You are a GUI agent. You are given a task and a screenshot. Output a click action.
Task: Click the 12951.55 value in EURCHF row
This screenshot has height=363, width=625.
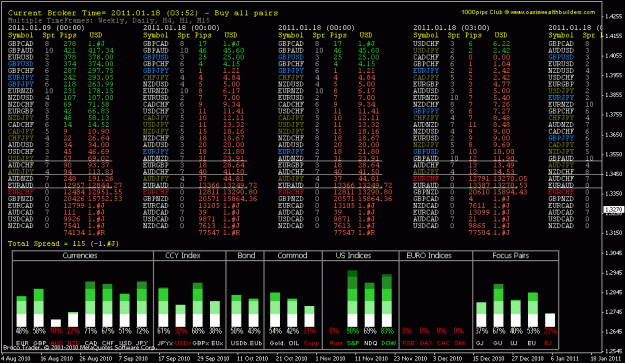point(105,192)
